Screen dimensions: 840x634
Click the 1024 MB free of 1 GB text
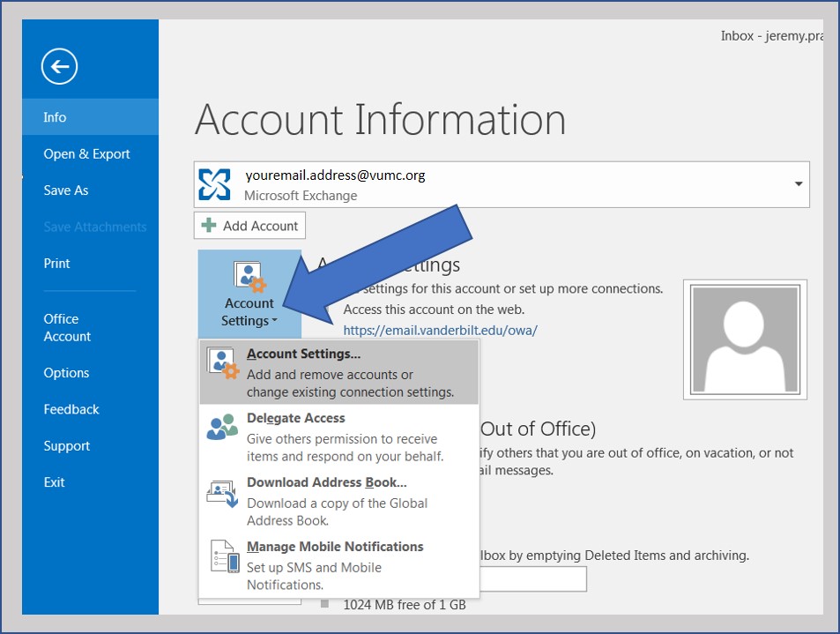point(405,605)
